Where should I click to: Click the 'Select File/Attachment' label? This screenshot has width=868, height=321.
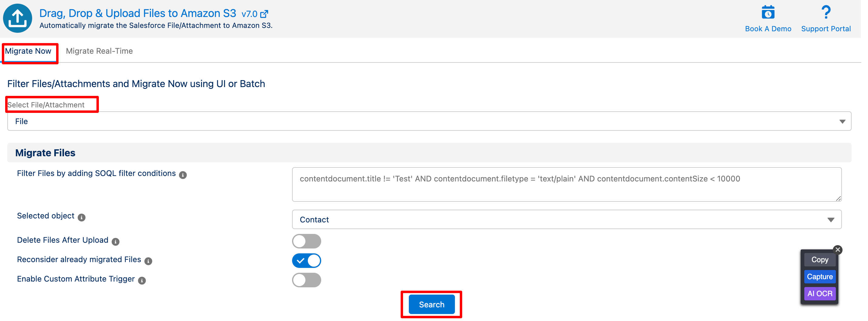pos(46,105)
